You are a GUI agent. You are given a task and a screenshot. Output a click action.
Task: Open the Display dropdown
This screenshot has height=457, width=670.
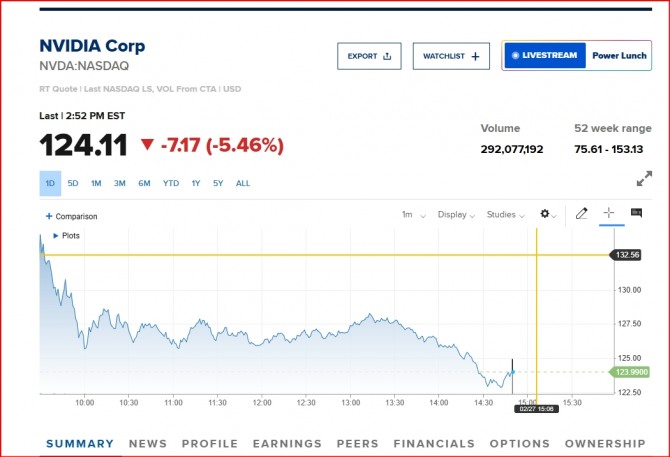coord(457,214)
